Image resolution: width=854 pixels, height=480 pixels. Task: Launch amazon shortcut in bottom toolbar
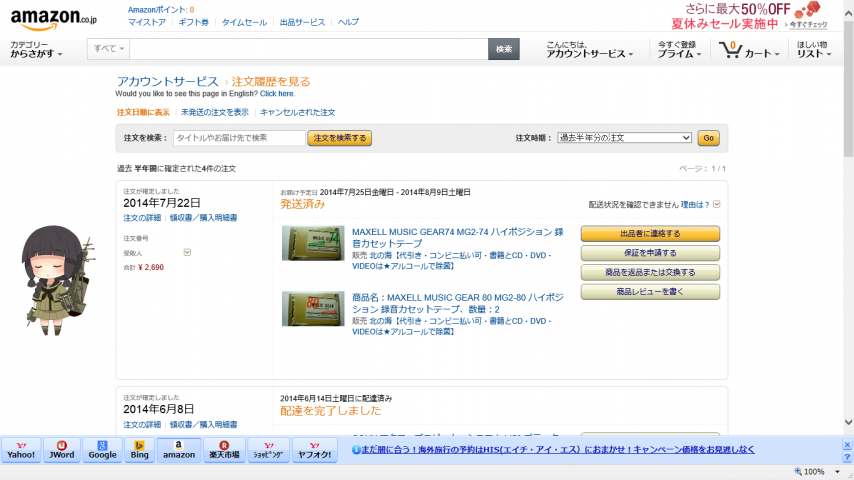pyautogui.click(x=179, y=450)
